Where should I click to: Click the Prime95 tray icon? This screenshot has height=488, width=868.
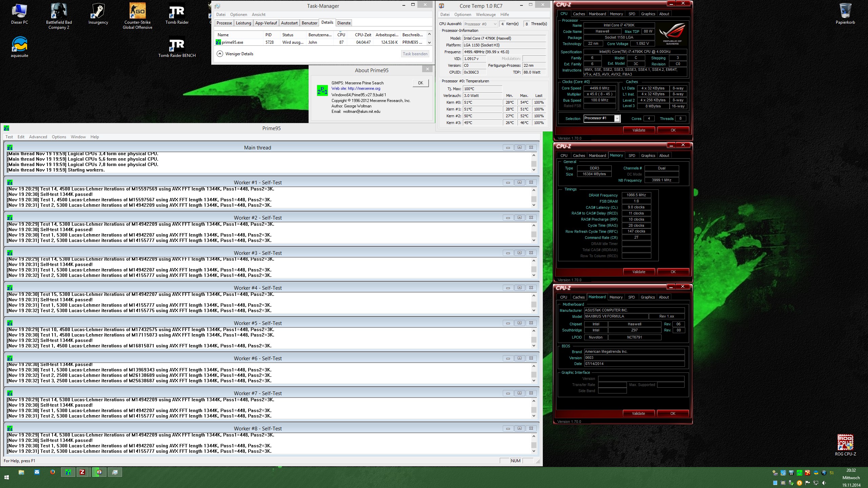(x=800, y=473)
